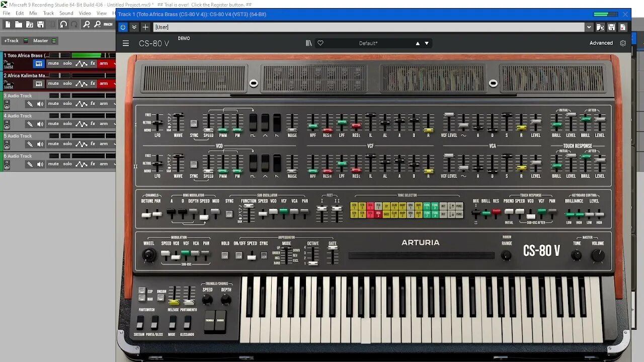
Task: Open fx on Africa Kalimba track
Action: (93, 83)
